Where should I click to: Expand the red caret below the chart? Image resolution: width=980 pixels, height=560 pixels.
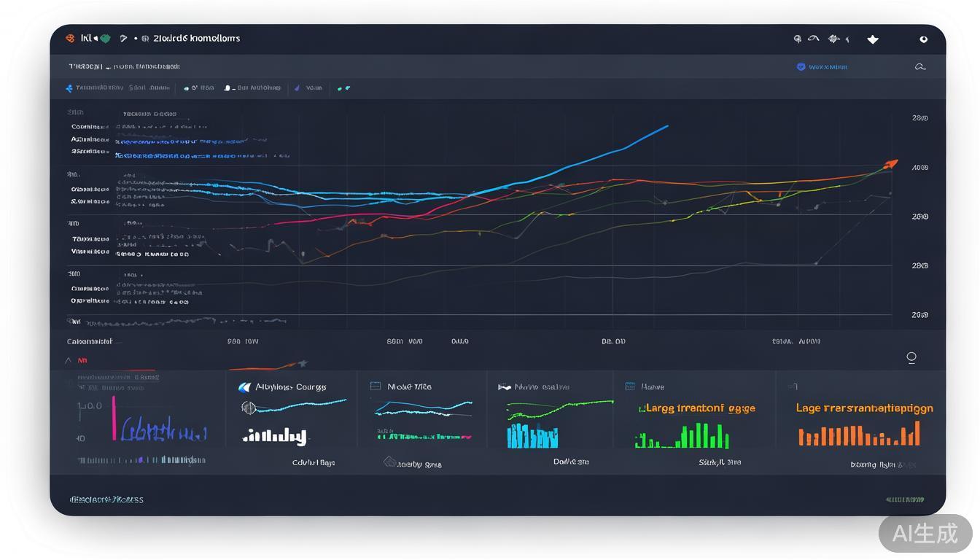69,360
